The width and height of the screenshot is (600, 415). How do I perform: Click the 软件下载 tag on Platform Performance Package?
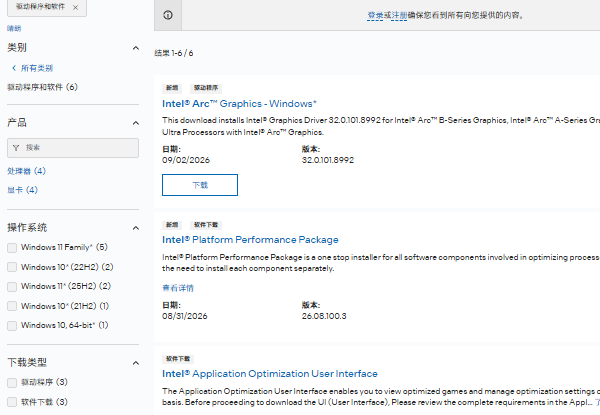[206, 225]
